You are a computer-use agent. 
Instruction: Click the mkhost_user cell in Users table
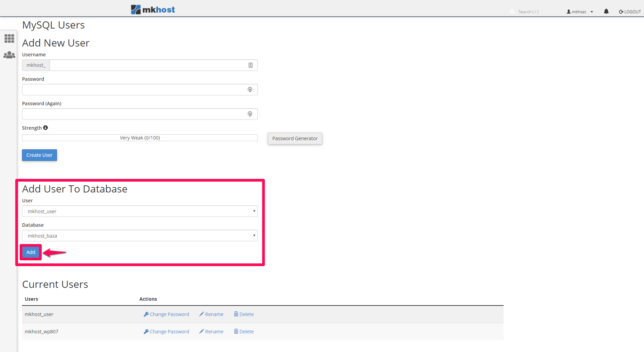click(x=39, y=314)
